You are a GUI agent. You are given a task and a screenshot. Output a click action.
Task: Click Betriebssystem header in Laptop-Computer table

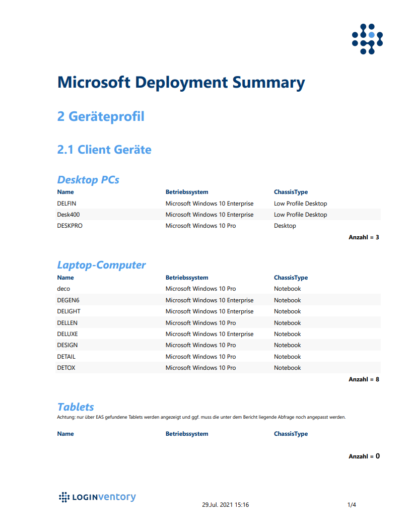click(187, 278)
